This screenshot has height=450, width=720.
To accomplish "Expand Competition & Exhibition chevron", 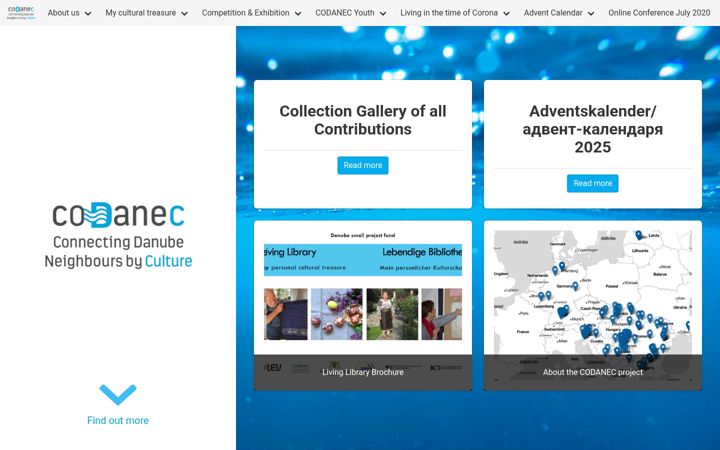I will coord(298,13).
